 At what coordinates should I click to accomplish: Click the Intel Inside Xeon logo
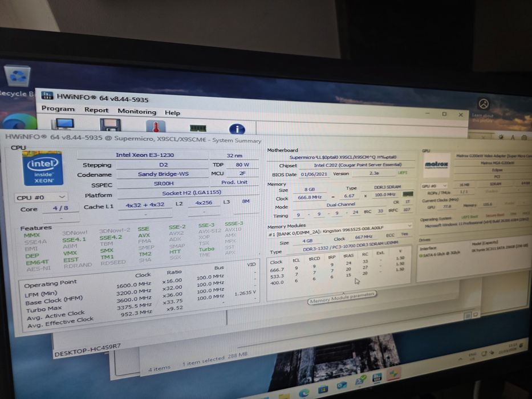point(43,168)
